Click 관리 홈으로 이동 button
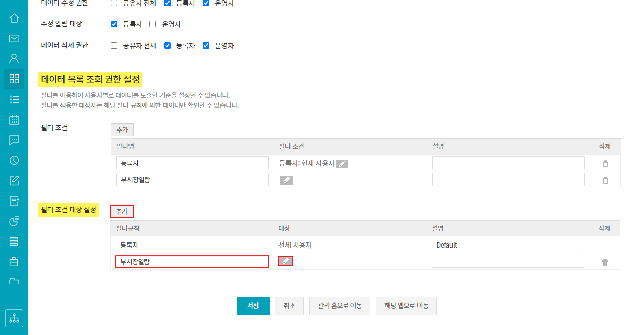The width and height of the screenshot is (644, 335). (x=339, y=306)
